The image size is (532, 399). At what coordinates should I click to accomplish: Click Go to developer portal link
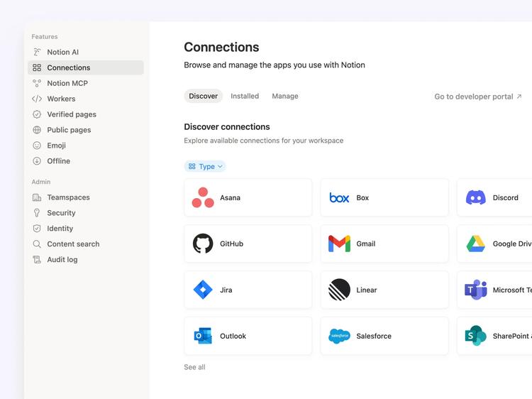[477, 97]
